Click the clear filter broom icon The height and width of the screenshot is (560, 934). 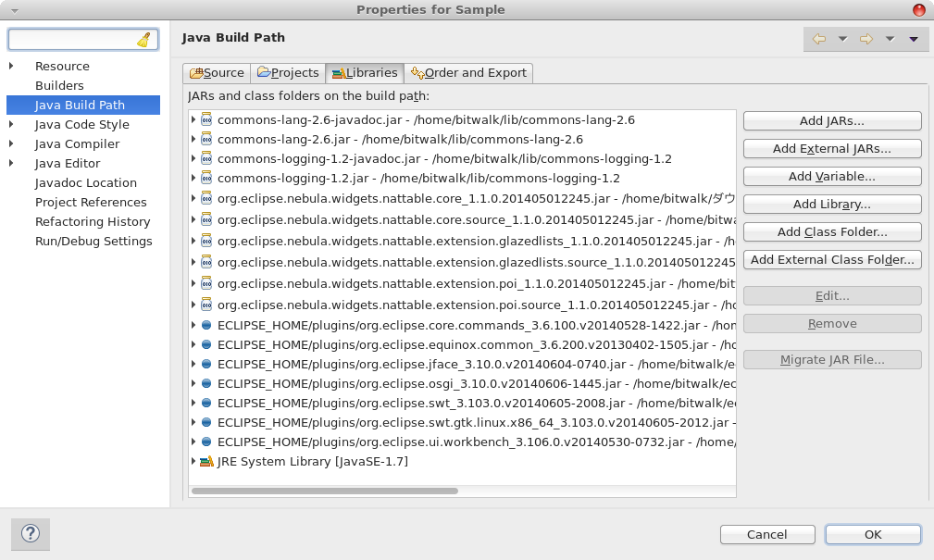[x=143, y=40]
